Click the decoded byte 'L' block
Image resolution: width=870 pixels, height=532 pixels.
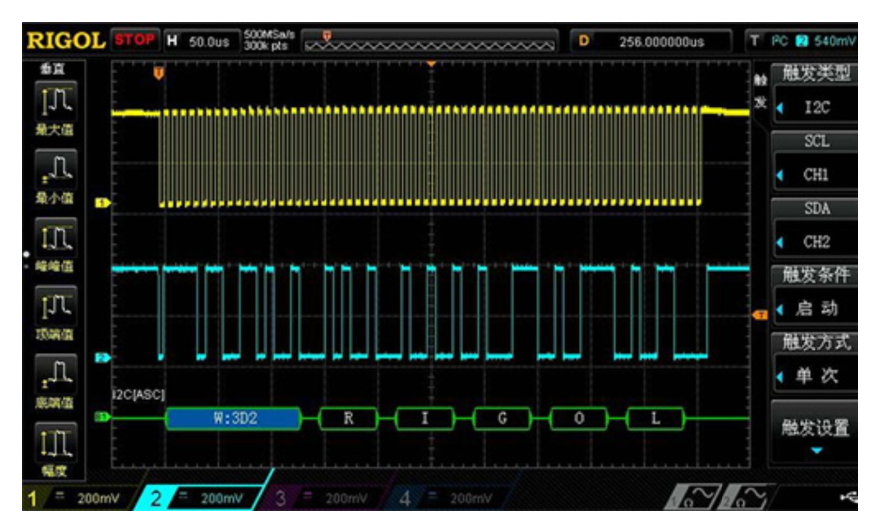click(655, 418)
